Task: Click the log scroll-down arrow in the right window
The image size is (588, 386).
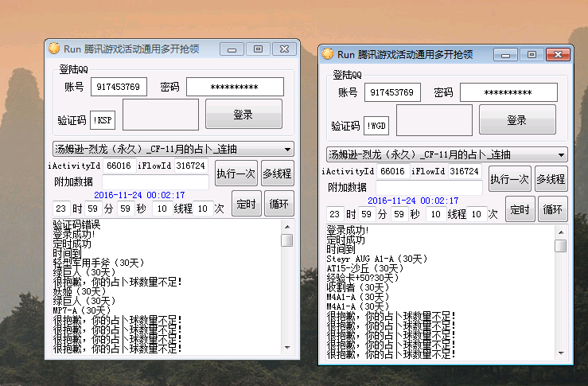Action: [x=561, y=353]
